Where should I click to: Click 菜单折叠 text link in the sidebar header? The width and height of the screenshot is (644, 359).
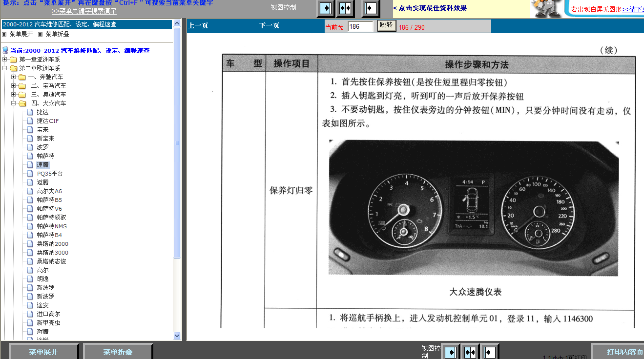(x=58, y=34)
